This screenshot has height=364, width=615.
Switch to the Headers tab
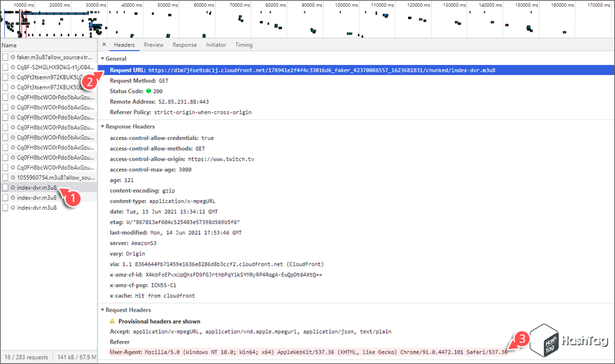tap(124, 44)
